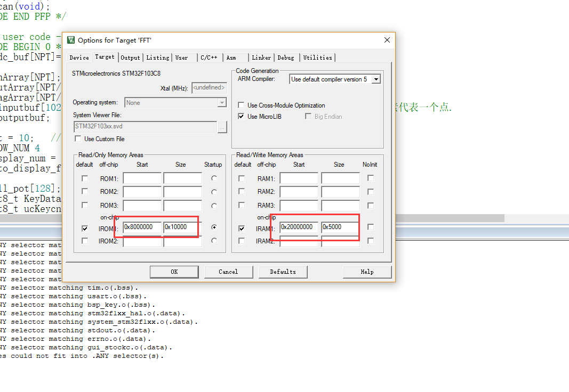Image resolution: width=569 pixels, height=392 pixels.
Task: Check the Use Custom File option
Action: (x=78, y=139)
